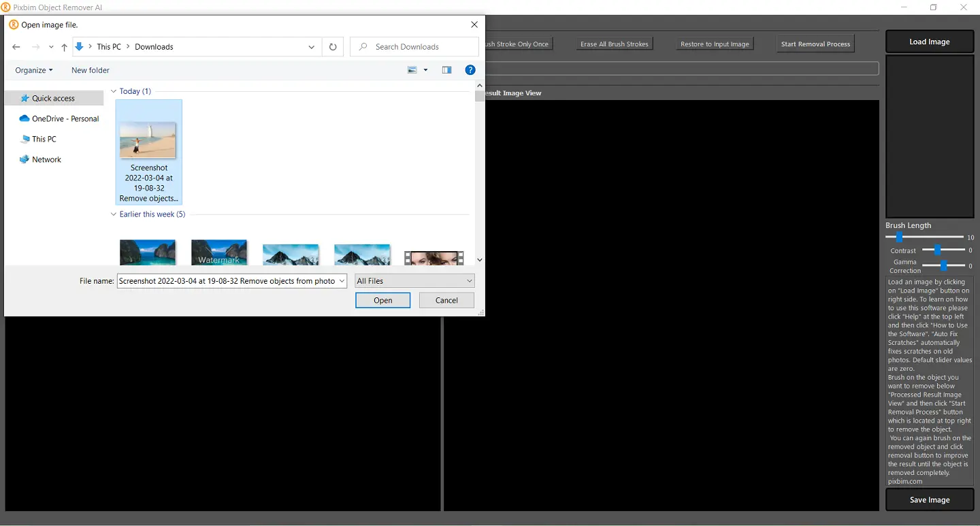Refresh the Downloads folder listing

[x=333, y=47]
